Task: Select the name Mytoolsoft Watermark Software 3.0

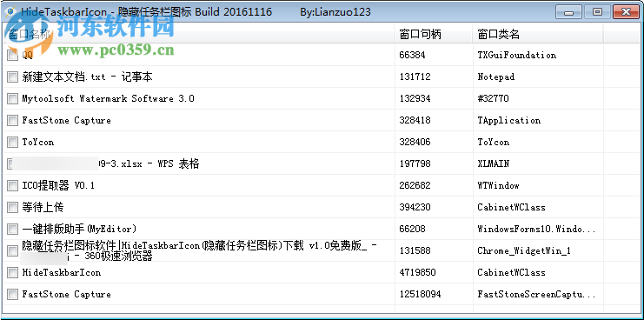Action: 108,98
